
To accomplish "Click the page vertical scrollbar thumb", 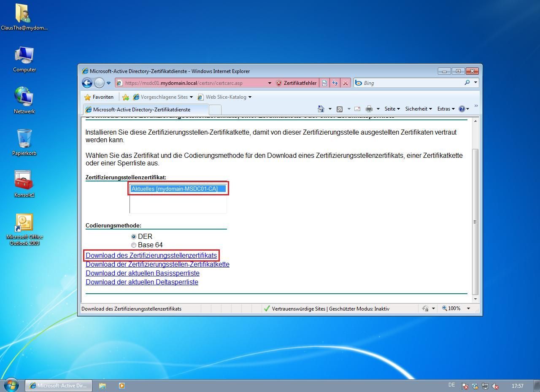I will 475,222.
